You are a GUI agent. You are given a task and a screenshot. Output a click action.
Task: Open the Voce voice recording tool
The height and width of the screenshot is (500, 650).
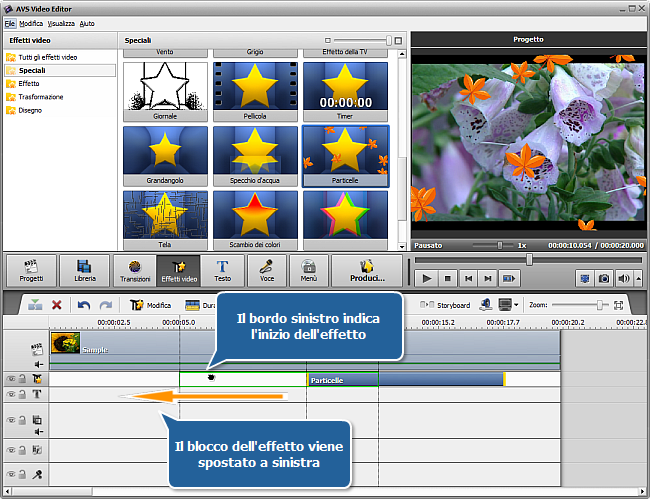(x=267, y=271)
